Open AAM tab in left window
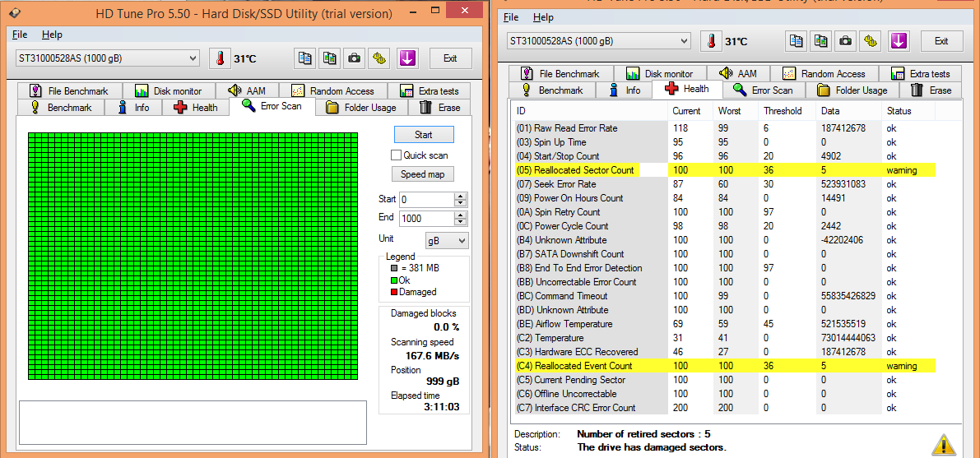 point(248,90)
